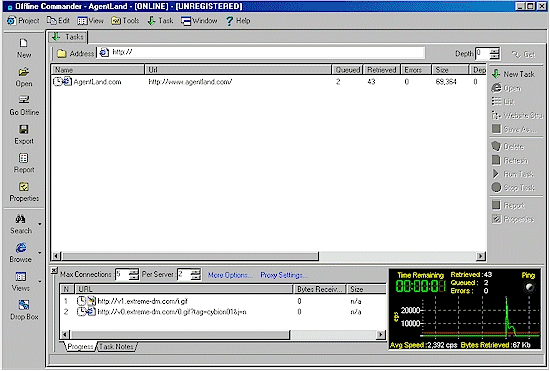Open the Proxy Settings link
This screenshot has width=550, height=371.
point(283,275)
